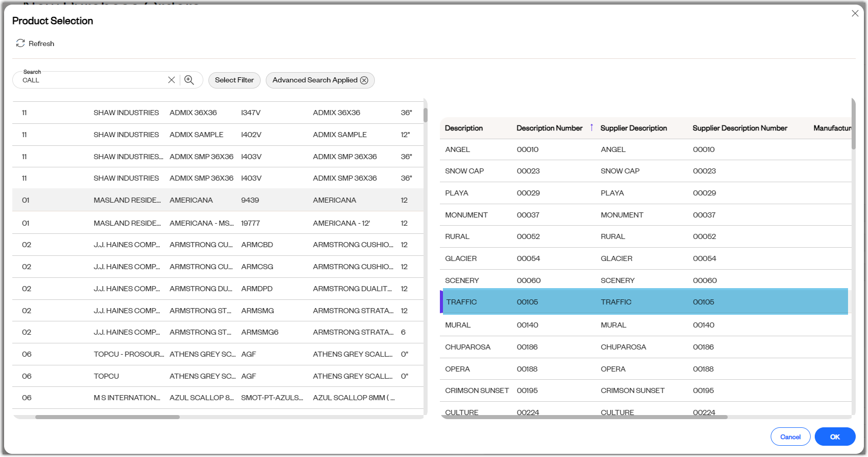Image resolution: width=868 pixels, height=457 pixels.
Task: Confirm selection with OK button
Action: point(835,437)
